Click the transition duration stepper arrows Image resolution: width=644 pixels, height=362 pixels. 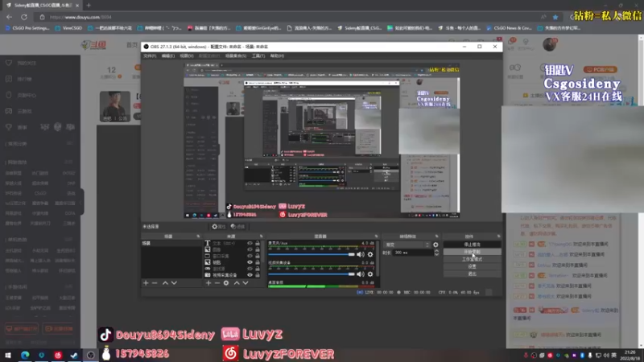tap(436, 253)
